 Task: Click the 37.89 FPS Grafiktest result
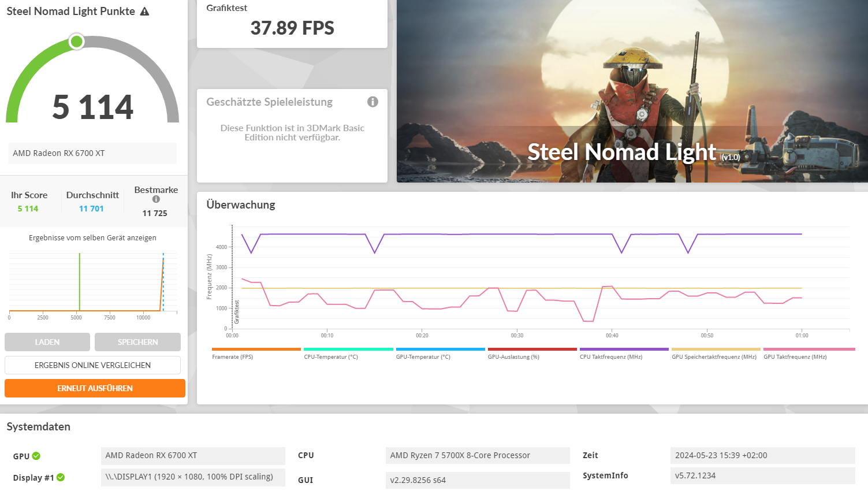(292, 28)
